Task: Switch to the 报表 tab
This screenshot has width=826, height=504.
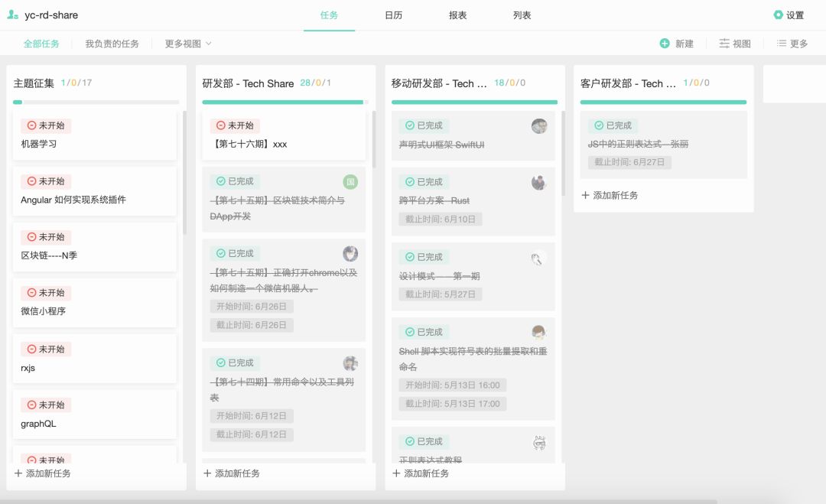Action: pyautogui.click(x=458, y=15)
